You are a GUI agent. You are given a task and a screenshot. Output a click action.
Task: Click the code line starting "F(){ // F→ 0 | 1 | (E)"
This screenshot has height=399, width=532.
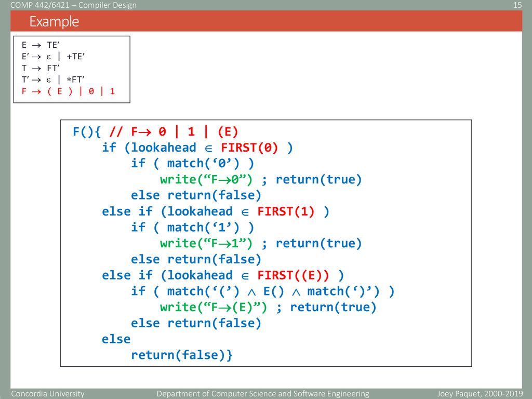(x=155, y=131)
